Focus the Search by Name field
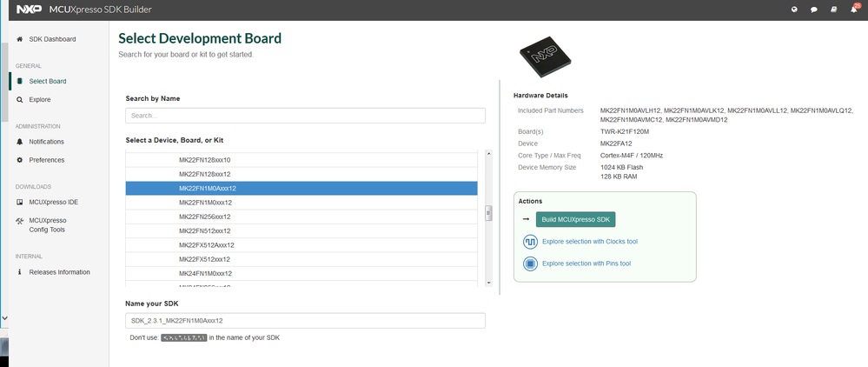This screenshot has height=367, width=868. [x=306, y=116]
